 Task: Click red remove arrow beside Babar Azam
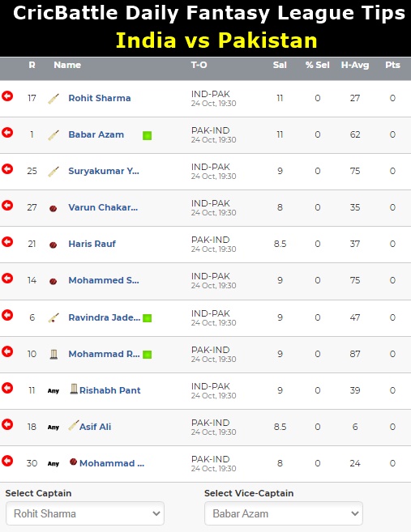[x=7, y=133]
